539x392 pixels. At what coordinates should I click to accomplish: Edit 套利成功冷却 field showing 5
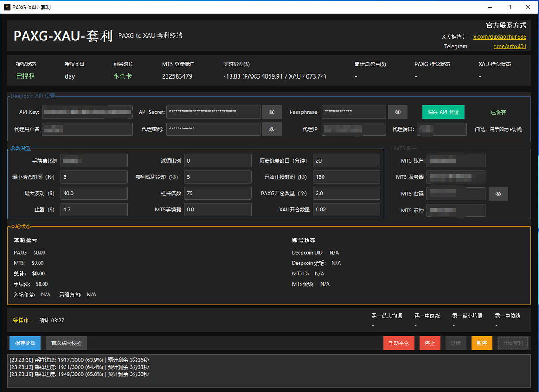[x=217, y=177]
